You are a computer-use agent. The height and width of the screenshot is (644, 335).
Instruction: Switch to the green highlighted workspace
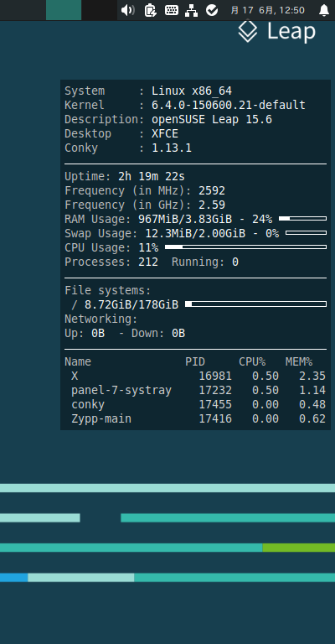coord(64,10)
